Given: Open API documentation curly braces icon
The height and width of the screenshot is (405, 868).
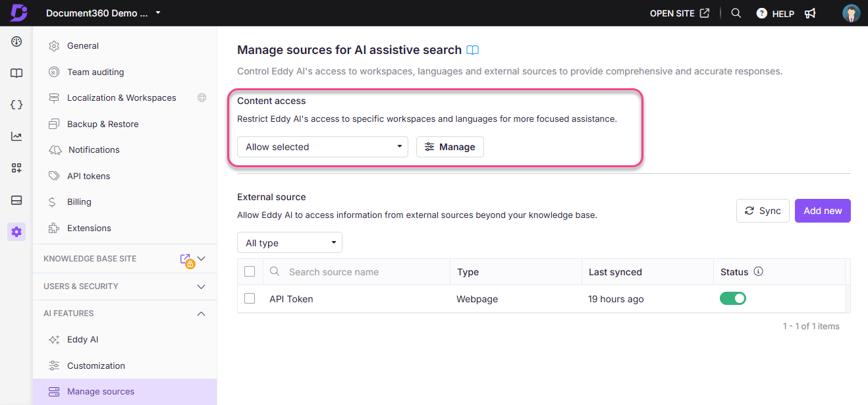Looking at the screenshot, I should point(16,105).
